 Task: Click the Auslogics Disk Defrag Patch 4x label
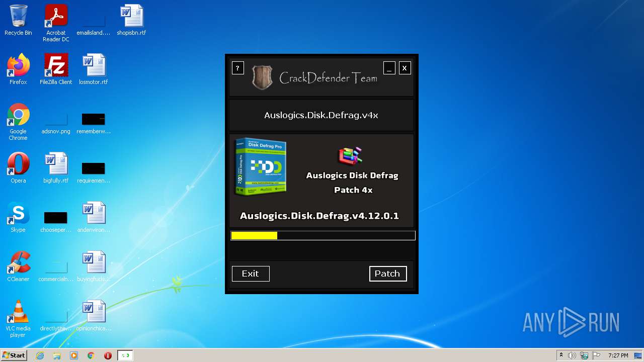(x=353, y=183)
